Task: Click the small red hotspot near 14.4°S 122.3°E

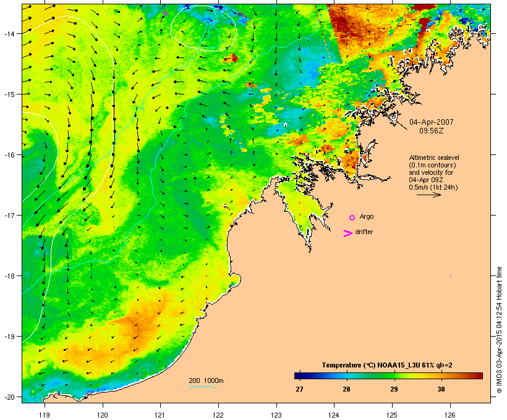Action: 234,59
